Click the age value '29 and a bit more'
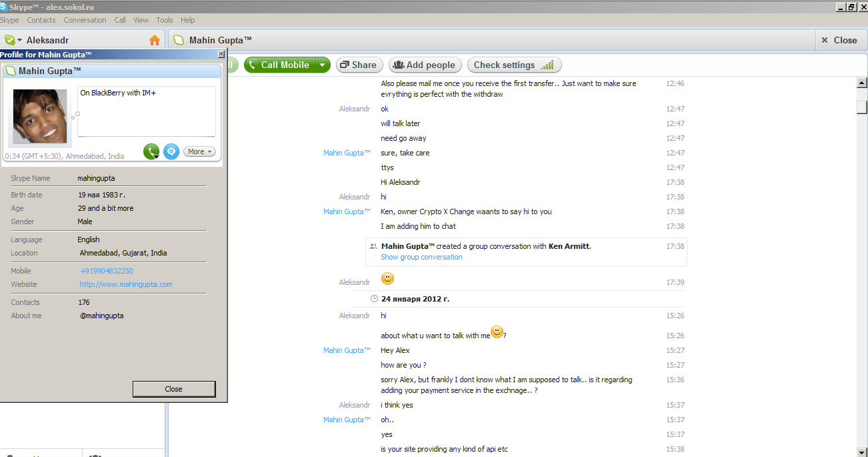 click(105, 208)
